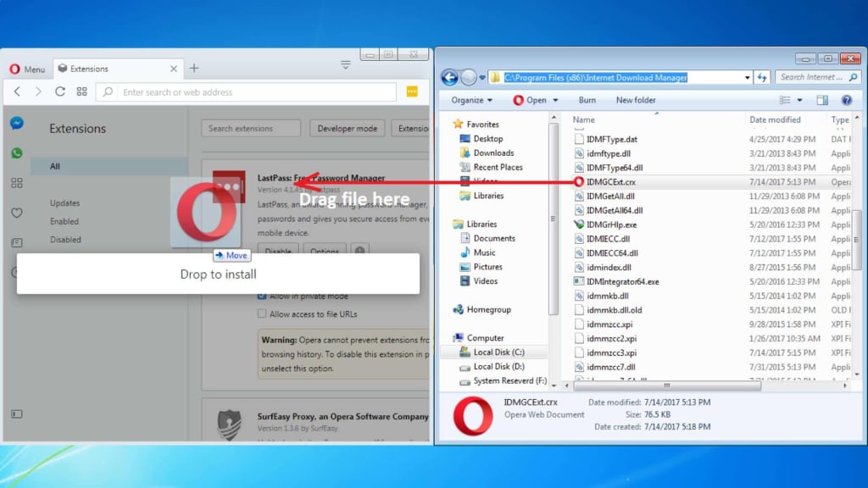Reload the Opera page
The height and width of the screenshot is (488, 868).
[60, 91]
